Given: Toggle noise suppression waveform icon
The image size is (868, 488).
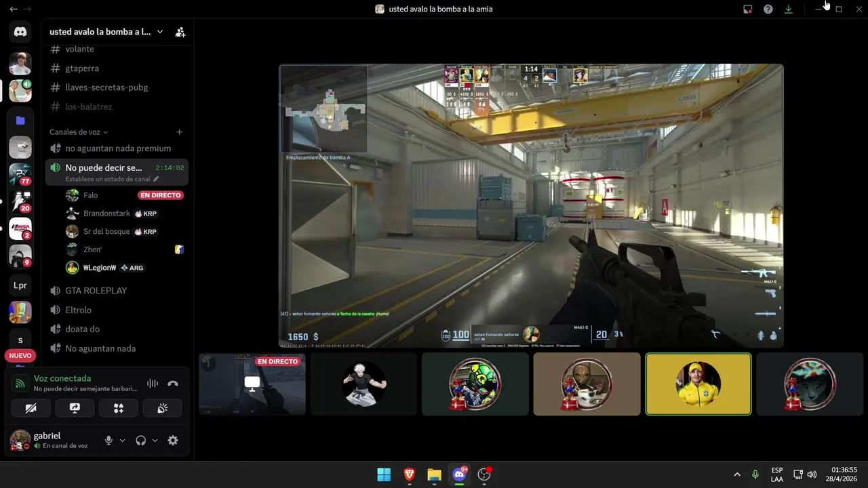Looking at the screenshot, I should pyautogui.click(x=153, y=384).
